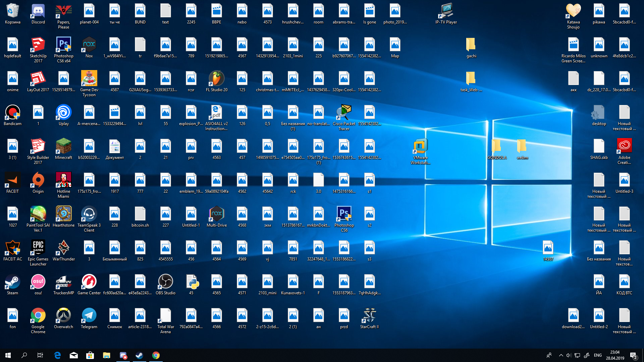Screen dimensions: 644x362
Task: Select the Bandicam recorder shortcut
Action: pyautogui.click(x=13, y=116)
